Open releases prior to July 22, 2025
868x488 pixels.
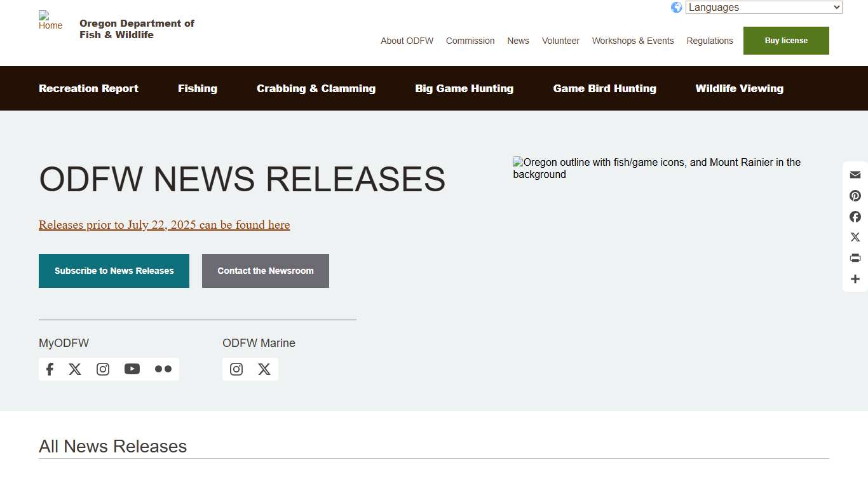coord(164,224)
